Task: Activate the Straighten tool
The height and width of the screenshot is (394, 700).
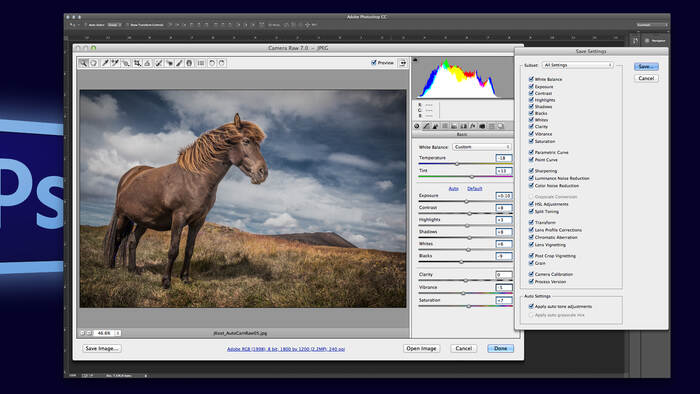Action: pos(147,63)
